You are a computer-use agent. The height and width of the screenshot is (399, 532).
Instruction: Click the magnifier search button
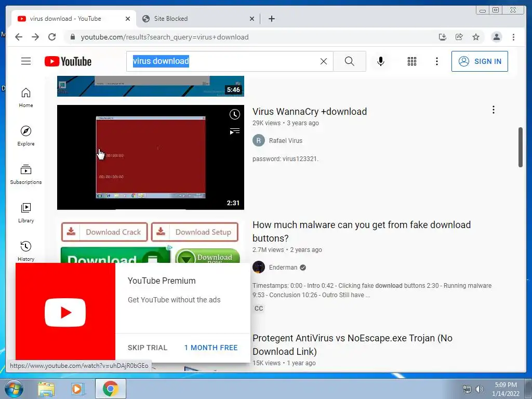coord(350,61)
